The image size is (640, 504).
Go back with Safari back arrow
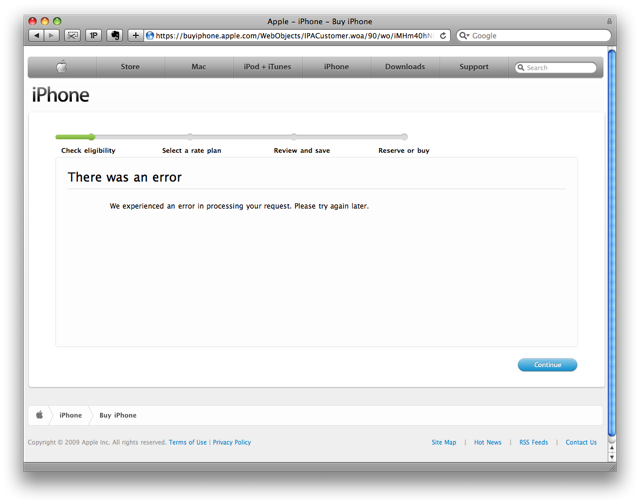click(36, 36)
